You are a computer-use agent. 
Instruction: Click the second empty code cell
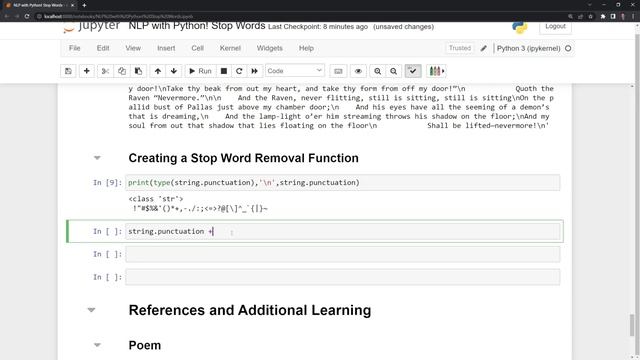tap(342, 277)
